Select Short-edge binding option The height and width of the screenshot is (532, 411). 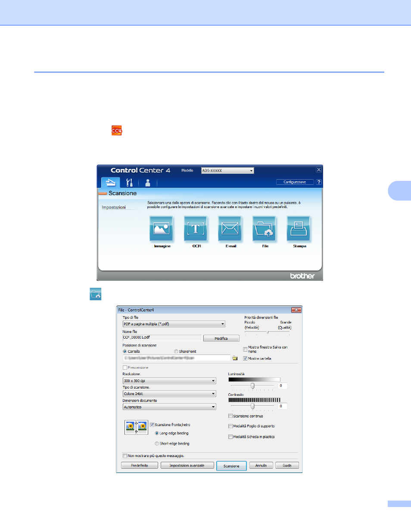[157, 444]
